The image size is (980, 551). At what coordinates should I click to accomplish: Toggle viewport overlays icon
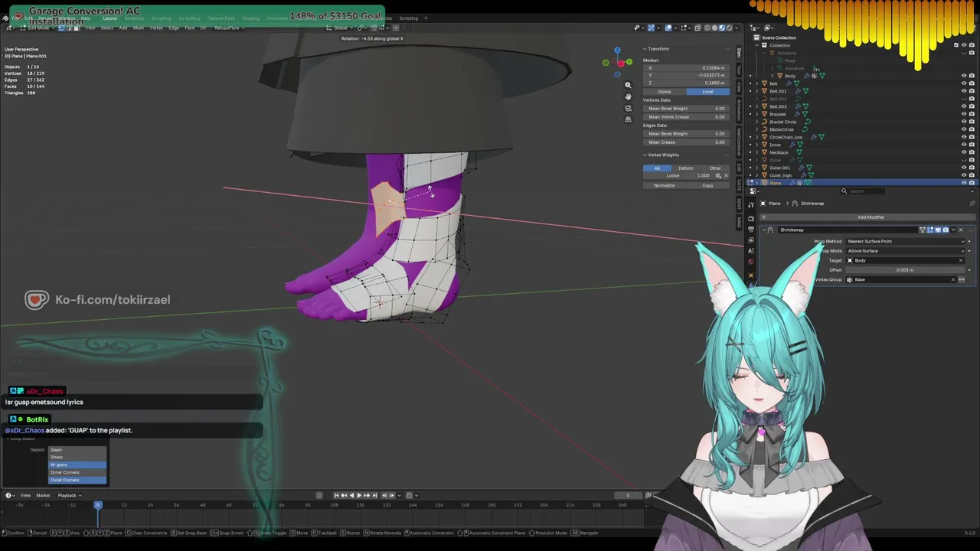[668, 28]
